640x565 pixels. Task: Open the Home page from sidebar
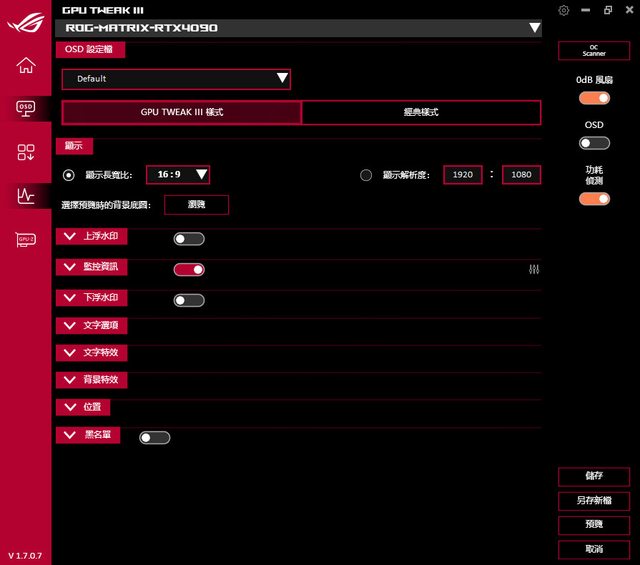click(25, 66)
